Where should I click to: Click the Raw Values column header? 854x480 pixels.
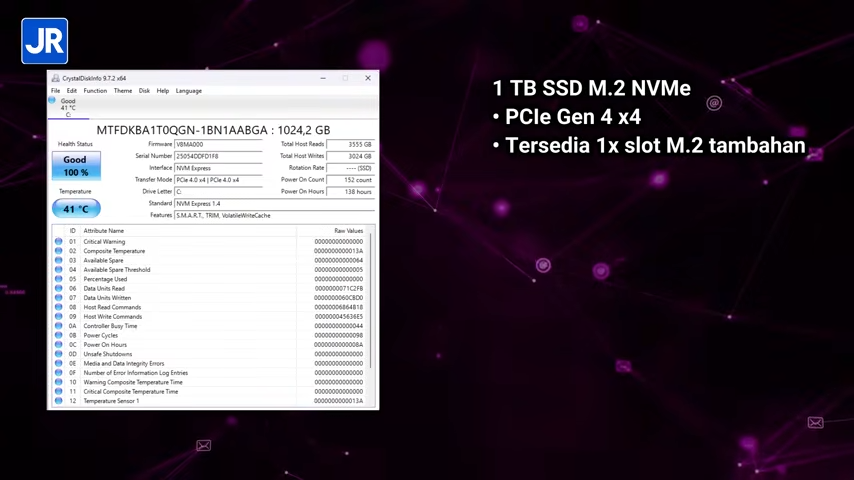coord(349,231)
